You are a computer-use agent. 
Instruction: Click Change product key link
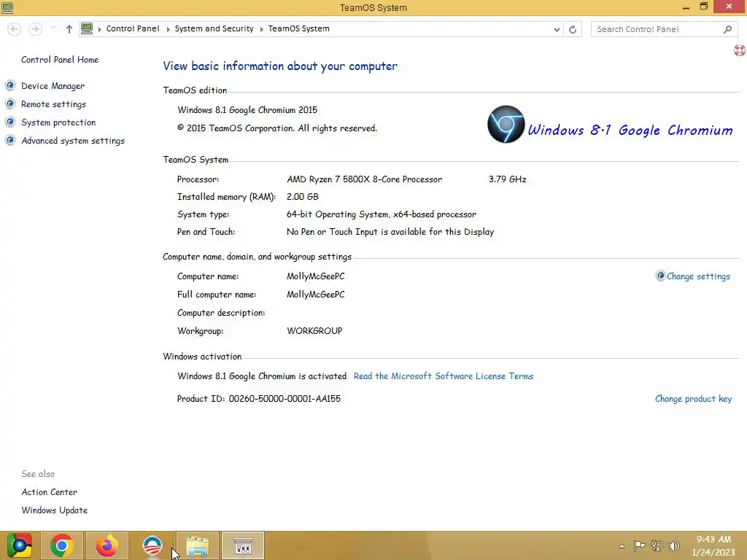[x=693, y=399]
